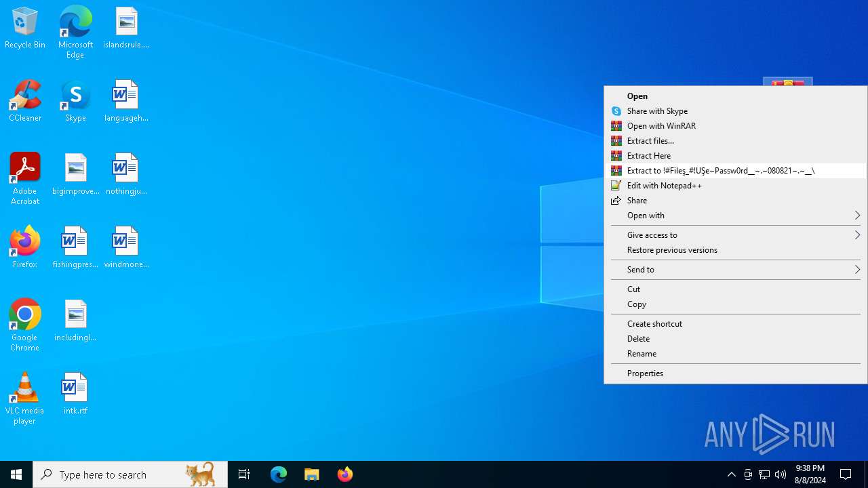Select the WinRAR archive icon behind the menu
This screenshot has height=488, width=868.
click(788, 82)
